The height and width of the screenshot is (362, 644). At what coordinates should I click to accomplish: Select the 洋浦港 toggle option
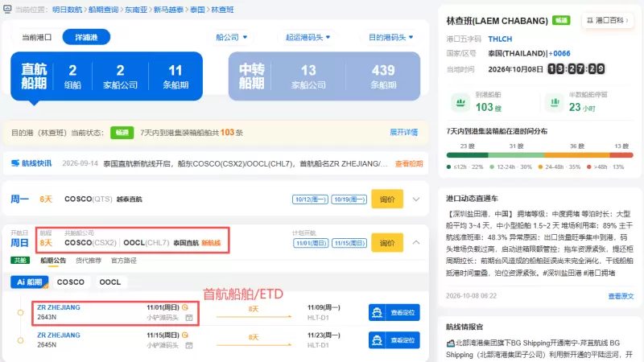click(86, 37)
